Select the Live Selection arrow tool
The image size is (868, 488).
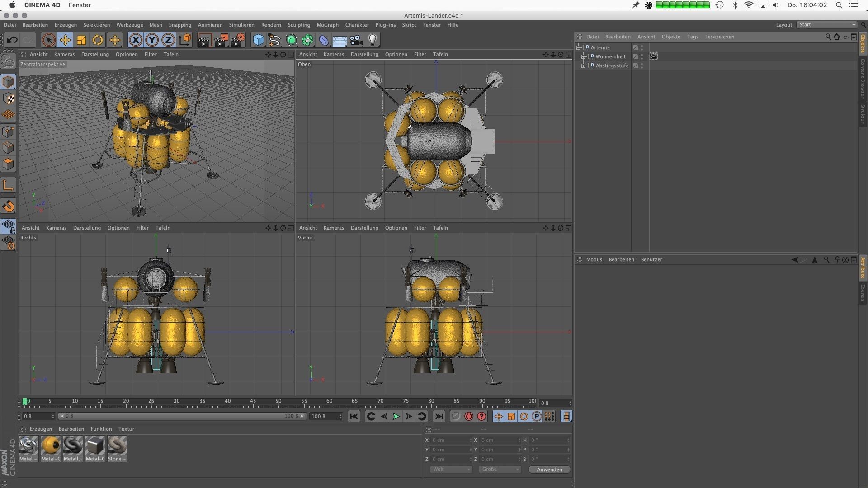point(48,40)
